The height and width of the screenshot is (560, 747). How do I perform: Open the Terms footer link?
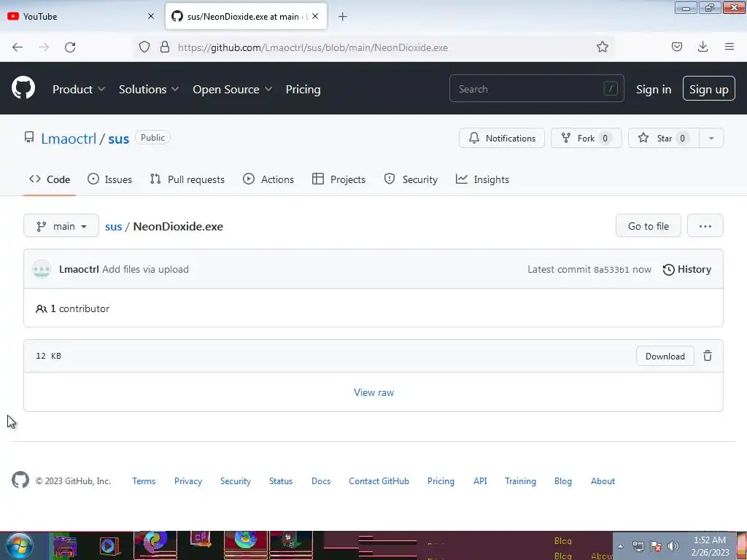tap(144, 481)
